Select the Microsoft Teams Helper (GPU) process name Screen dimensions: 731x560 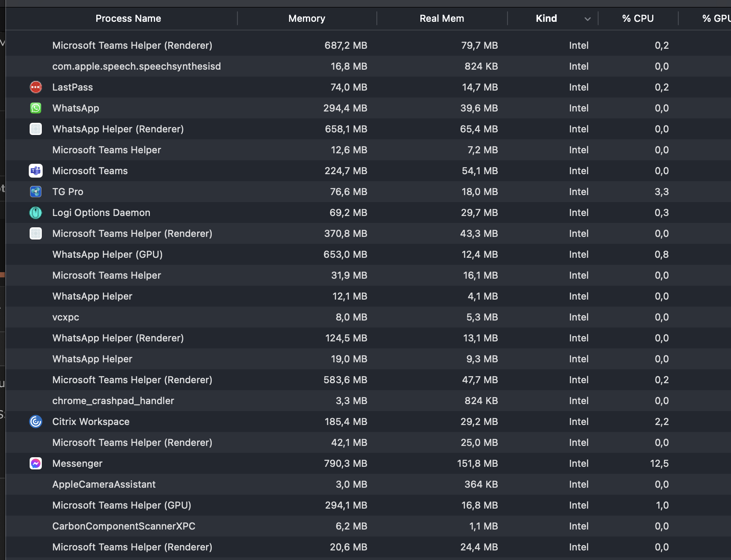122,505
